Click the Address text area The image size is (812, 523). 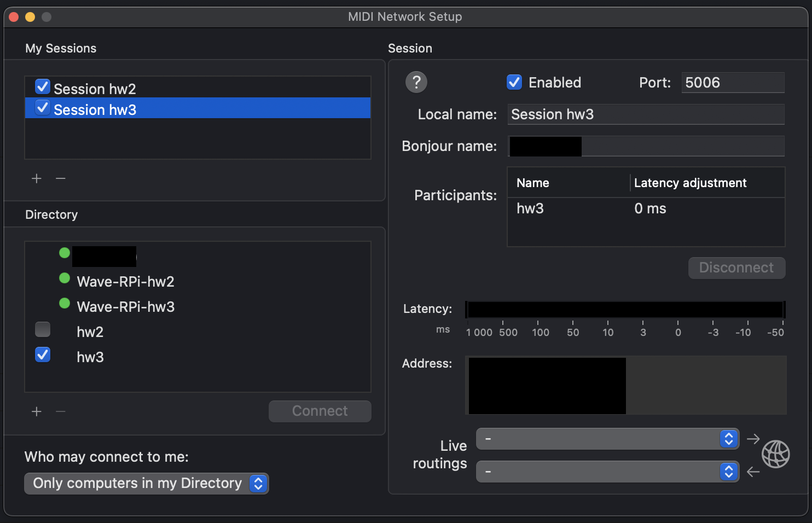626,385
